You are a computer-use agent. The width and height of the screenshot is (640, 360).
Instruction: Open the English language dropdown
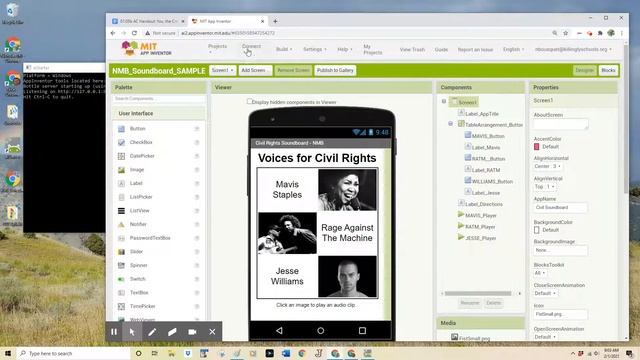click(513, 49)
